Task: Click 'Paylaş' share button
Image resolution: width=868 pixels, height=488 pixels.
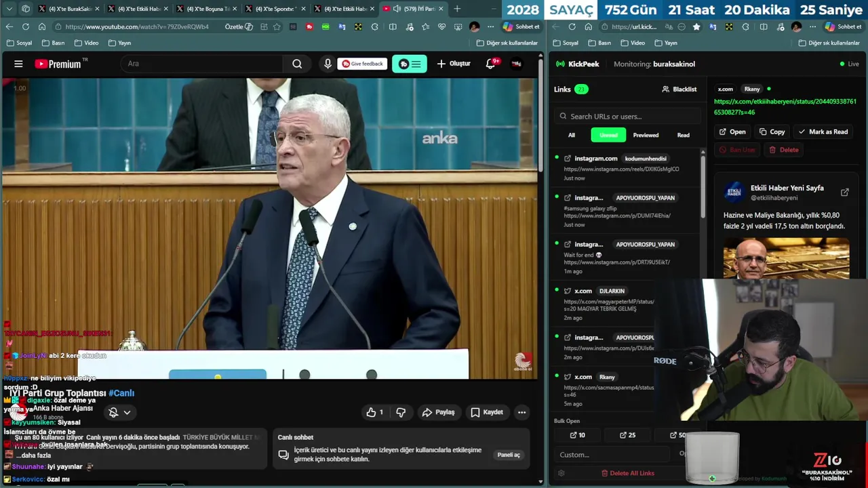Action: [438, 412]
